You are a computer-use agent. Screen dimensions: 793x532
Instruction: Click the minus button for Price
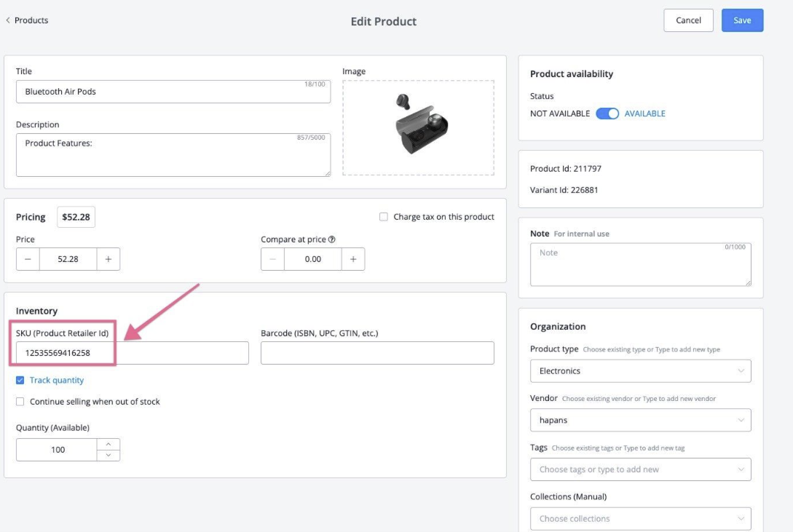tap(28, 259)
